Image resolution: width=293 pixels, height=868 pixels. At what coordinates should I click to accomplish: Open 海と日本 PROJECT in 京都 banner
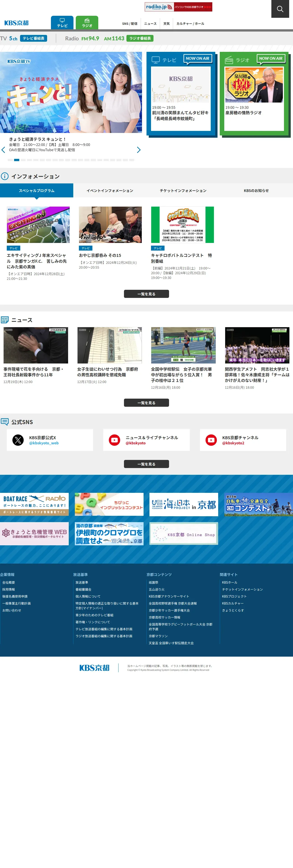click(184, 505)
